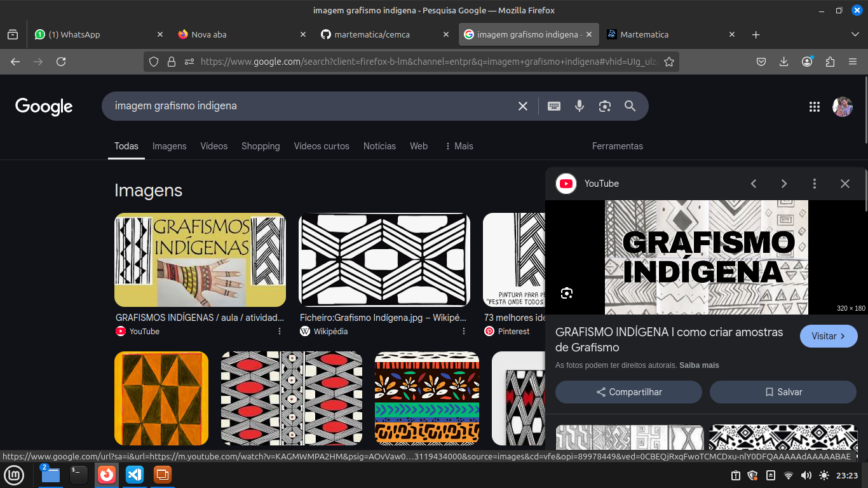This screenshot has width=868, height=488.
Task: Start voice search with microphone icon
Action: coord(580,106)
